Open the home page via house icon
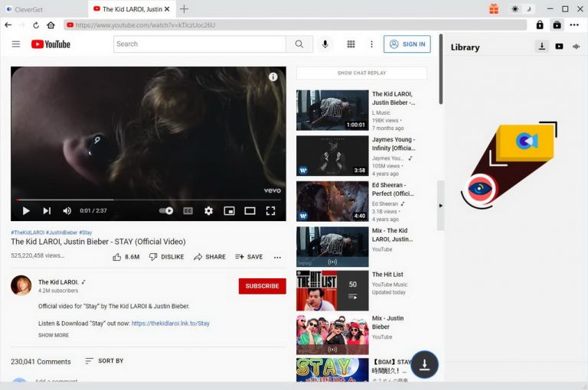This screenshot has width=588, height=390. click(51, 25)
